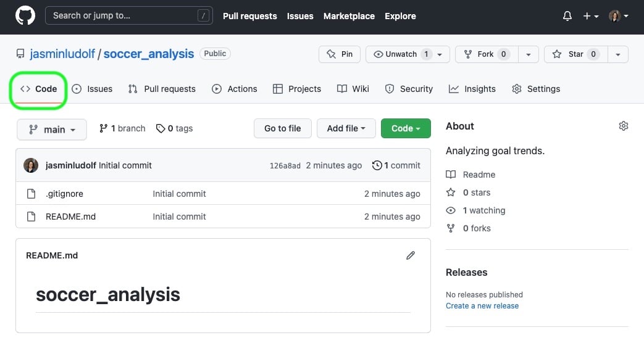Screen dimensions: 644x343
Task: Switch to the Issues repository tab
Action: coord(91,89)
